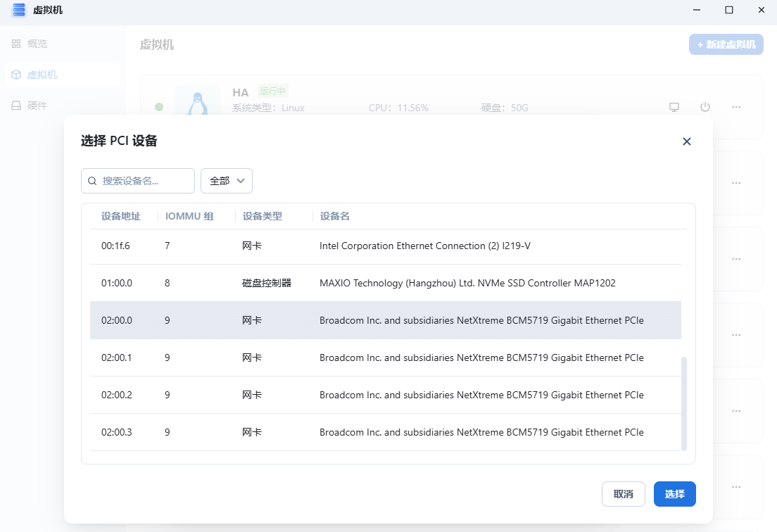Click the search magnifier icon in dialog
The width and height of the screenshot is (777, 532).
[x=92, y=182]
